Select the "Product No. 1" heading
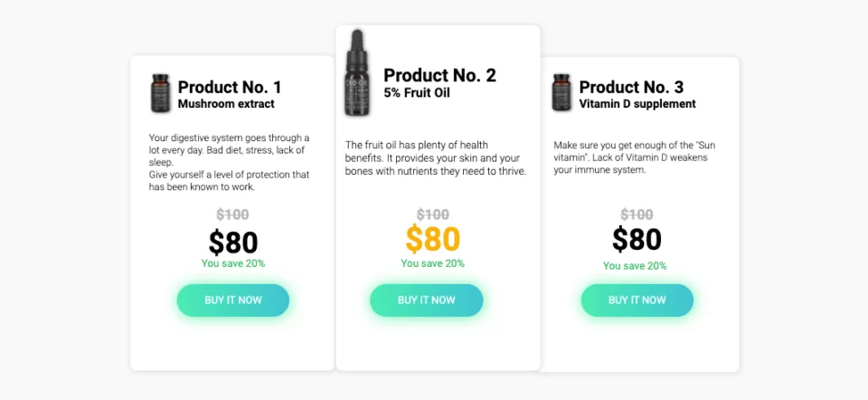The image size is (868, 400). [x=230, y=87]
